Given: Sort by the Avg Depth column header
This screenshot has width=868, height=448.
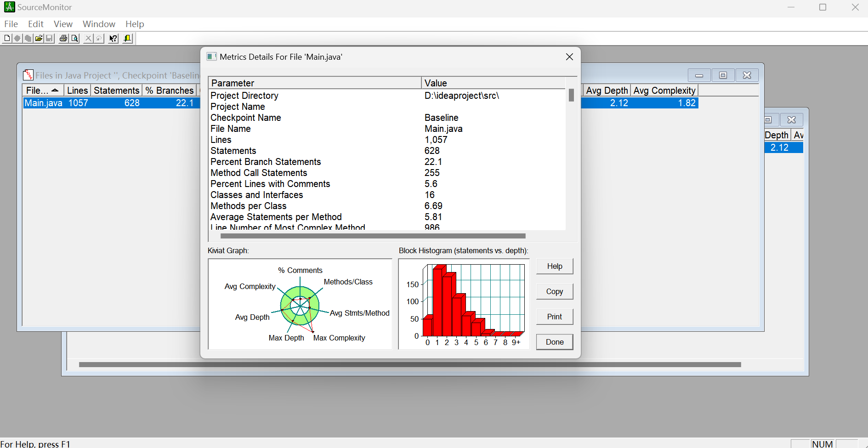Looking at the screenshot, I should 607,91.
